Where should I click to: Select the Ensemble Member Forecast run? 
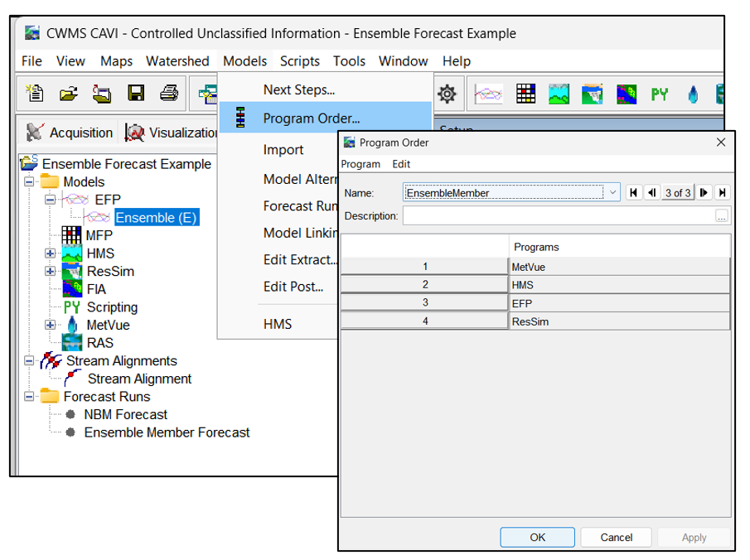167,432
